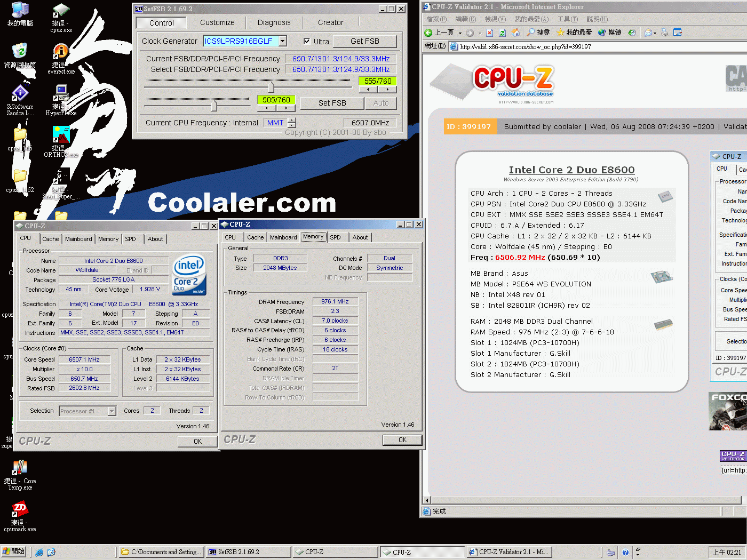The width and height of the screenshot is (747, 560).
Task: Open Mainboard tab in left CPU-Z window
Action: tap(78, 239)
